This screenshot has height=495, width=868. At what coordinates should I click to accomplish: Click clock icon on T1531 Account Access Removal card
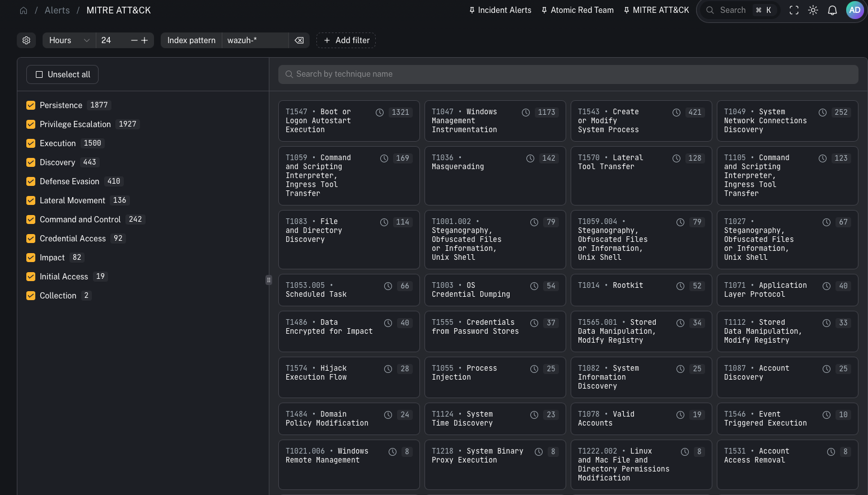[831, 452]
